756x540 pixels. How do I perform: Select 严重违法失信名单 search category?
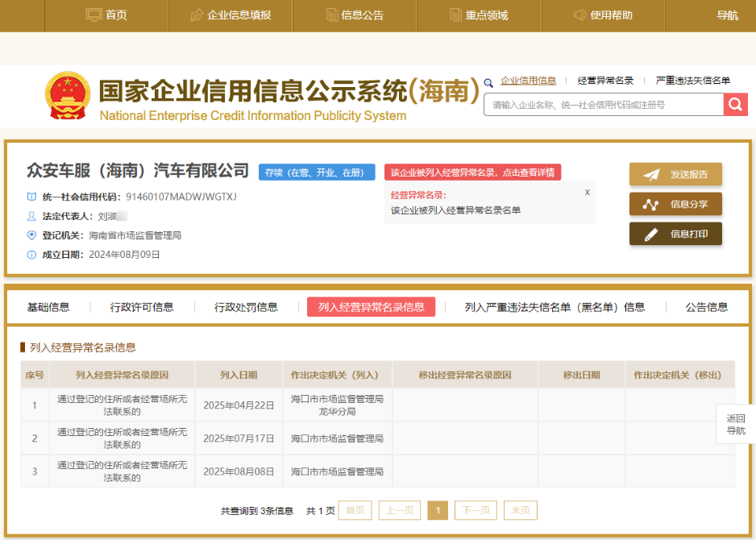(x=692, y=81)
